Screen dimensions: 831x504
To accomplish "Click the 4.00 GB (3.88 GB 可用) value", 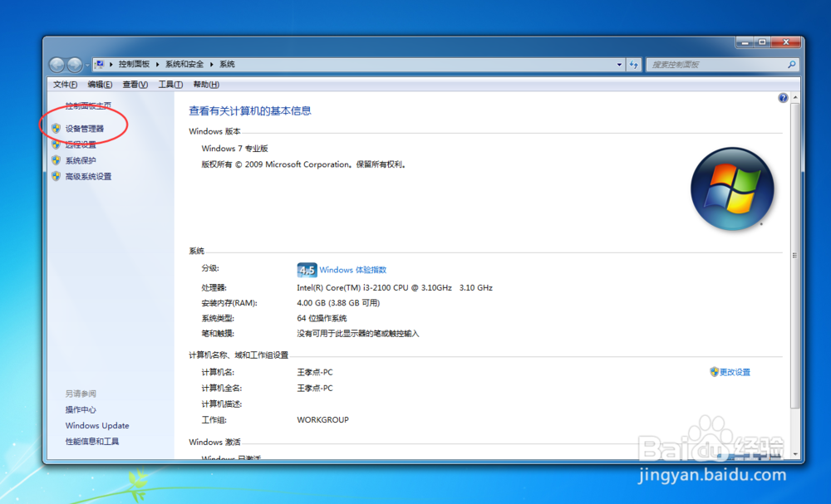I will click(x=338, y=303).
